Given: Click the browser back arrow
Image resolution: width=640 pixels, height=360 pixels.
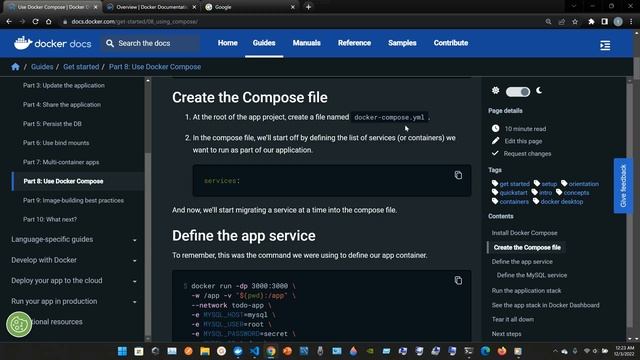Looking at the screenshot, I should coord(9,22).
